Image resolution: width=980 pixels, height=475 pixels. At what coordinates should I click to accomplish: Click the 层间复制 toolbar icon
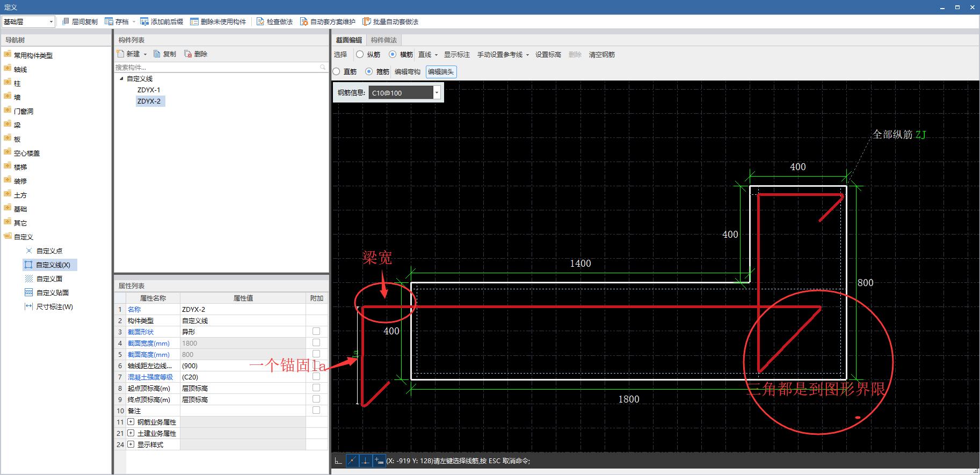[66, 21]
